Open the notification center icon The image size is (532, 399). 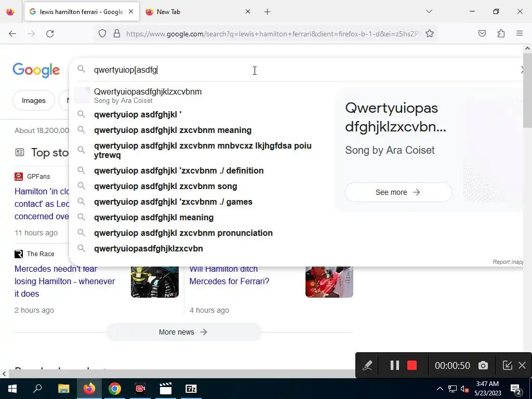[x=516, y=389]
